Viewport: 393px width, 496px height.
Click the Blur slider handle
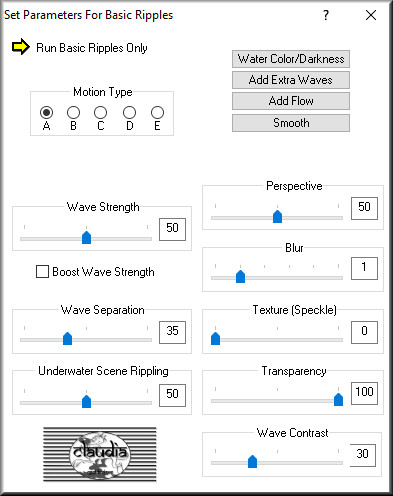coord(240,276)
